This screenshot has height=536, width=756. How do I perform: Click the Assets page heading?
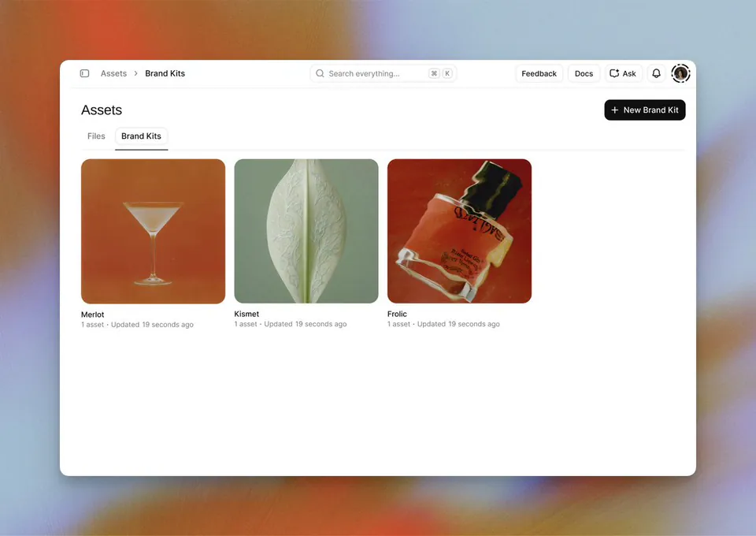[x=102, y=110]
